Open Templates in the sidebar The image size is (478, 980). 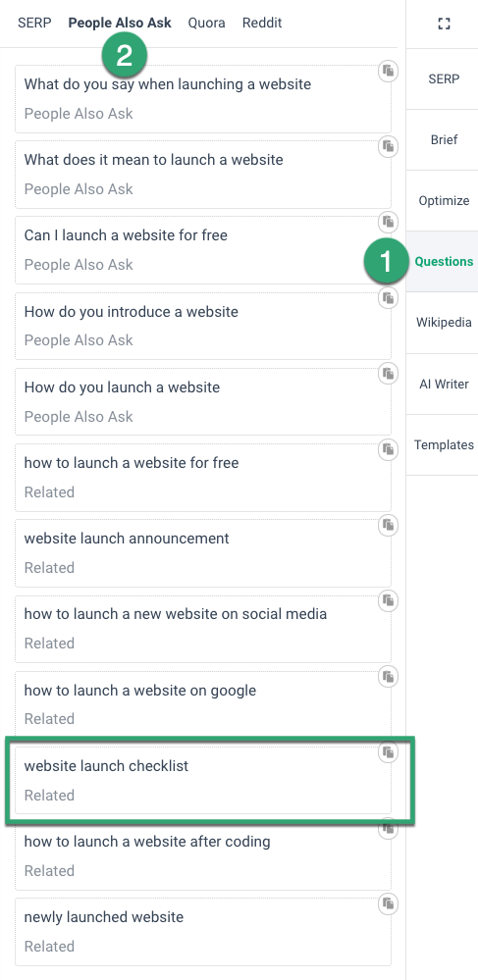[444, 445]
